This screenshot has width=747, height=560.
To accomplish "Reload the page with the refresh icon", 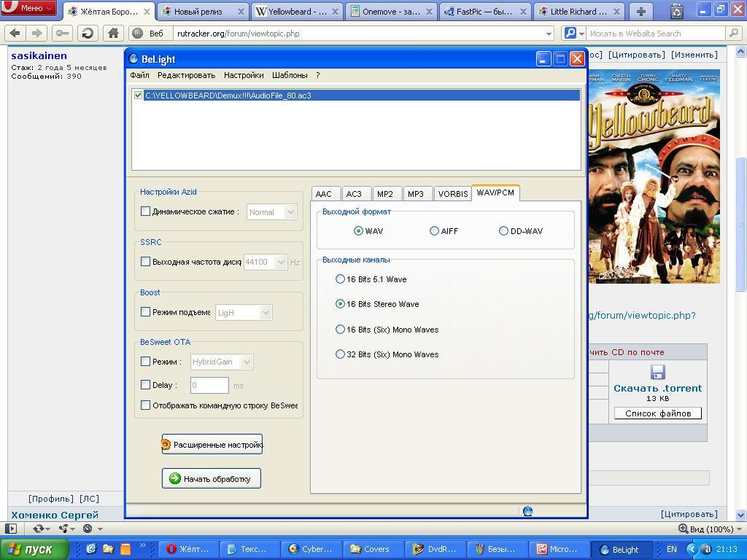I will (88, 34).
